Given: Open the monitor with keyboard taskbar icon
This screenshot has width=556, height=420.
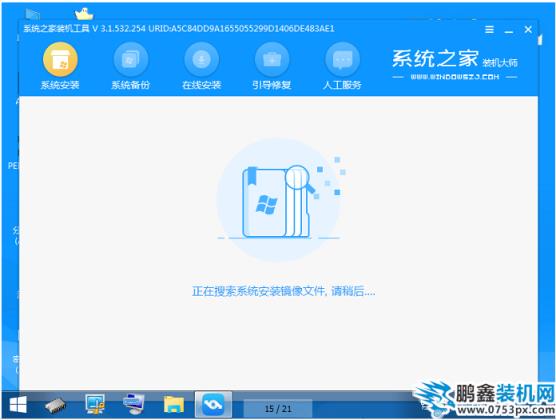Looking at the screenshot, I should [133, 404].
